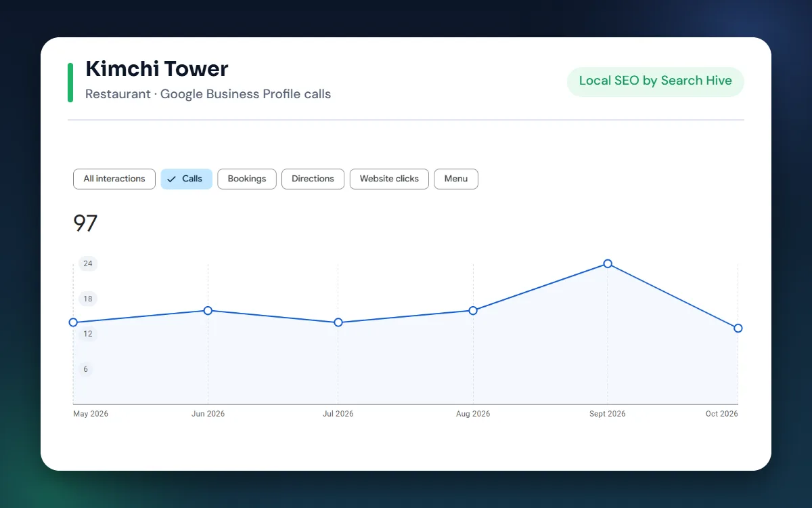Image resolution: width=812 pixels, height=508 pixels.
Task: Click the total calls value 97
Action: 85,224
